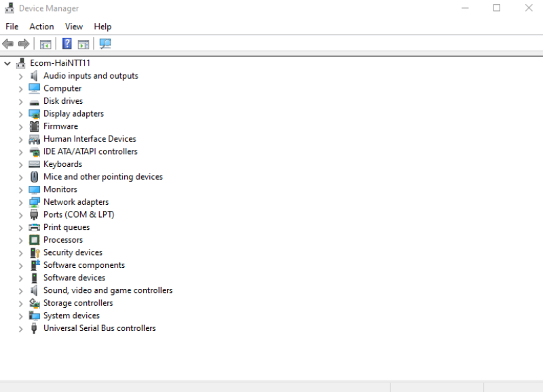Expand the Keyboards chevron

(x=21, y=165)
